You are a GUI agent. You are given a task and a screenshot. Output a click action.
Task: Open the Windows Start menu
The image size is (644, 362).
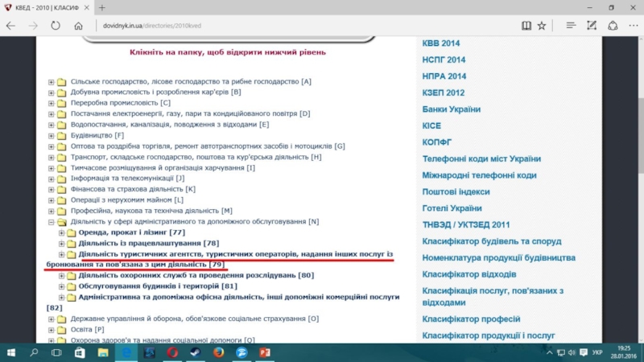tap(11, 352)
